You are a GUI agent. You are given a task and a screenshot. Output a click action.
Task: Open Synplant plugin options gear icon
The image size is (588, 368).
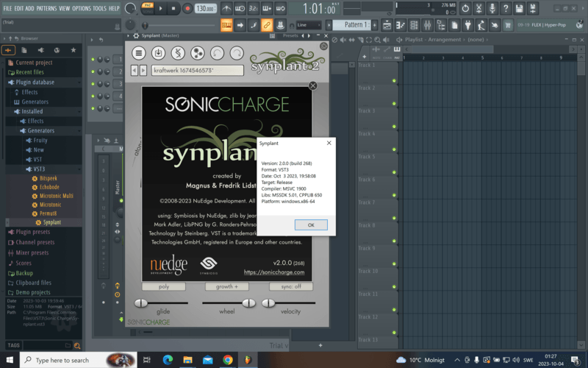click(x=136, y=35)
